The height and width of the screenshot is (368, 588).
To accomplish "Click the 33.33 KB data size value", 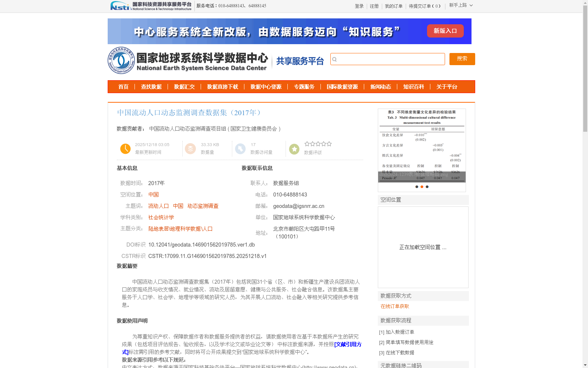I will tap(210, 145).
